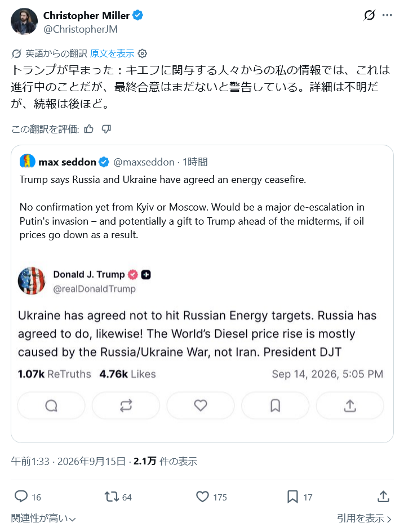Like the post with 175 likes
This screenshot has width=404, height=532.
coord(203,497)
